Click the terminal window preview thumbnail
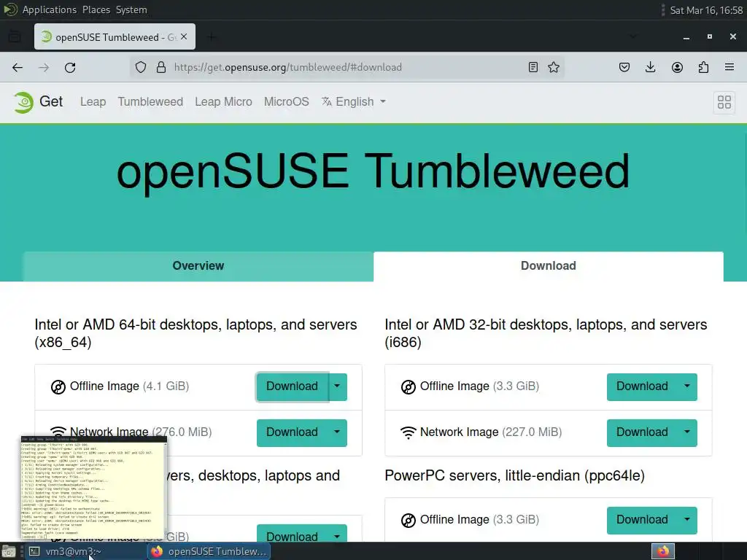Viewport: 747px width, 560px height. pos(93,488)
